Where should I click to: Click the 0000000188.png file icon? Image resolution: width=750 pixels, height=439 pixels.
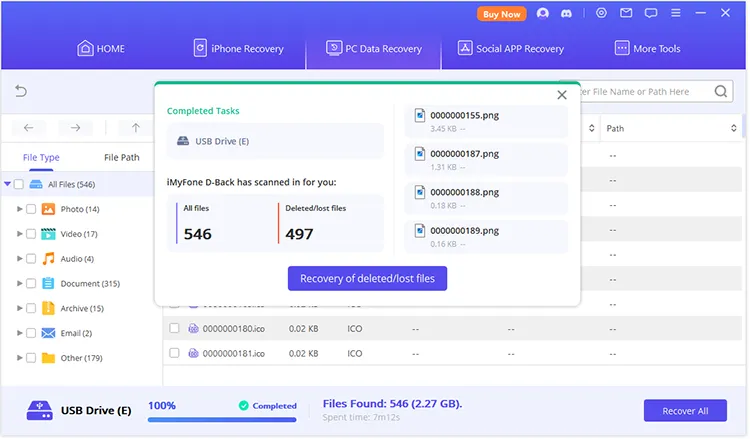click(419, 192)
